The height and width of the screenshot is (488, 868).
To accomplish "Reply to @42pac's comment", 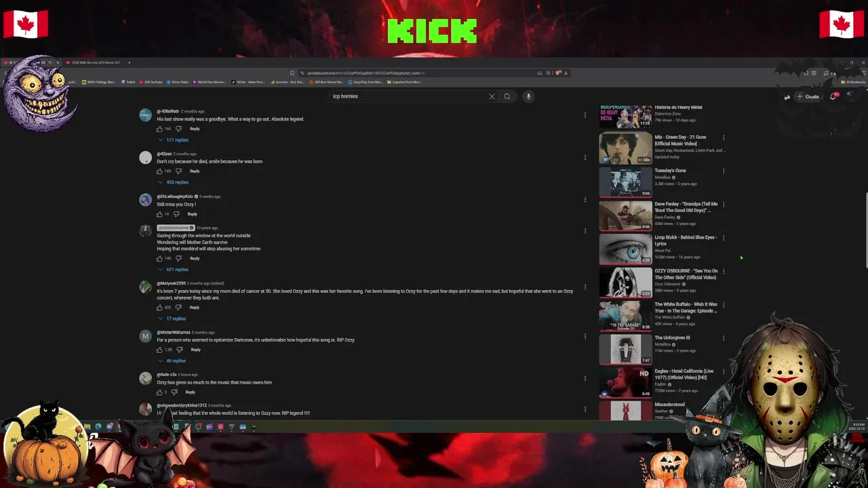I will tap(195, 171).
